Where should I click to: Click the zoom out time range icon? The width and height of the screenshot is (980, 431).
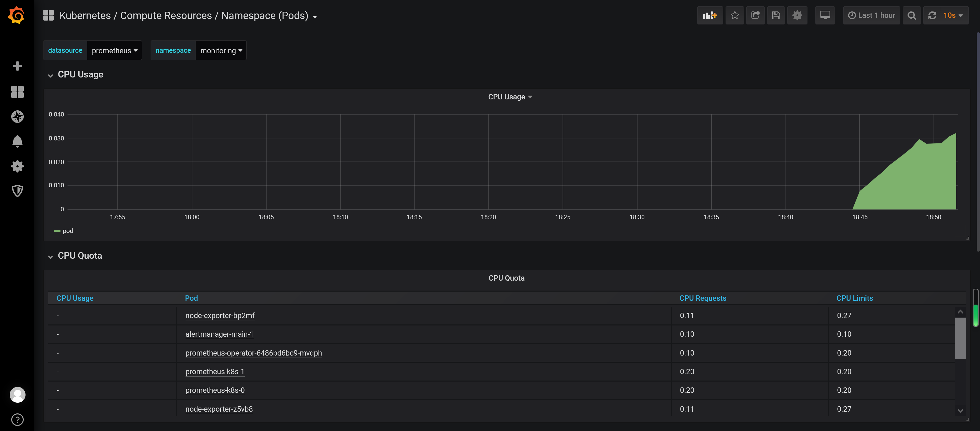[x=912, y=16]
